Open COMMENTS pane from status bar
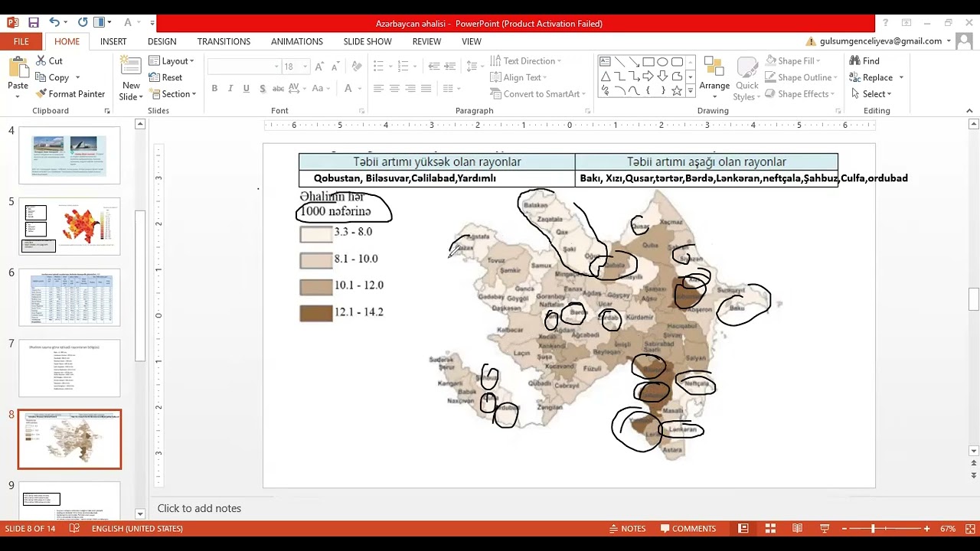 pyautogui.click(x=687, y=529)
